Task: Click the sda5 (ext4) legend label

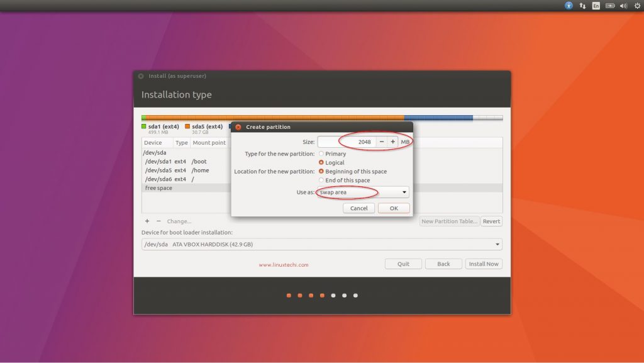Action: coord(208,126)
